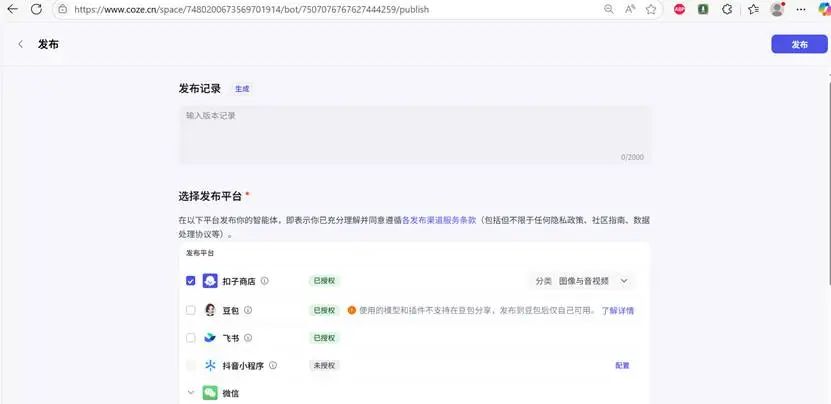Viewport: 831px width, 404px height.
Task: Click the 发布平台 list header
Action: coord(200,253)
